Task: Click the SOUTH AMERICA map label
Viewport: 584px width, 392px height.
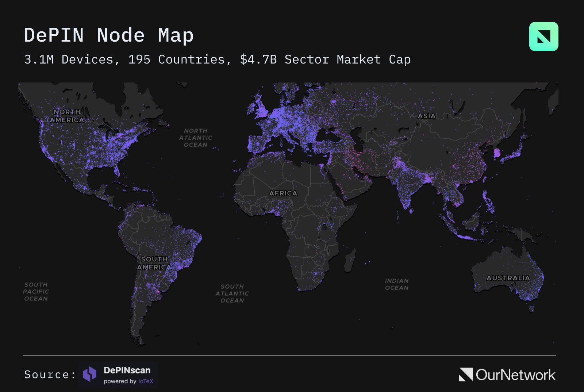Action: [154, 263]
